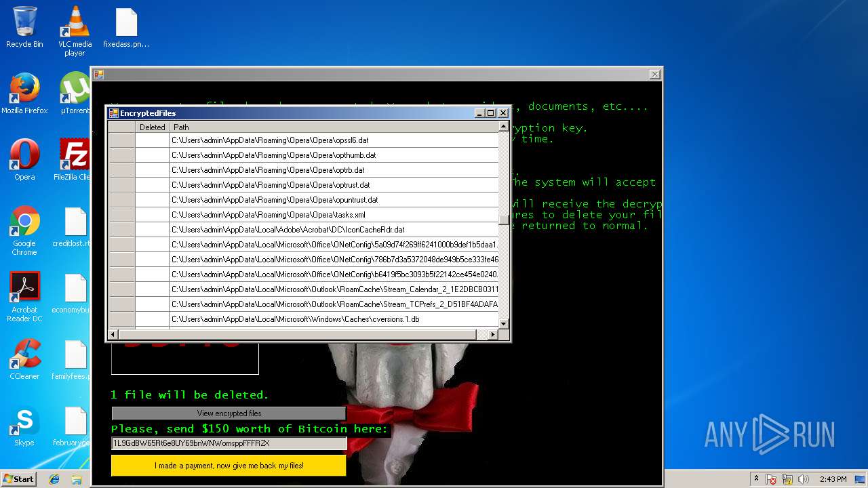
Task: Open the µTorrent desktop shortcut
Action: tap(75, 94)
